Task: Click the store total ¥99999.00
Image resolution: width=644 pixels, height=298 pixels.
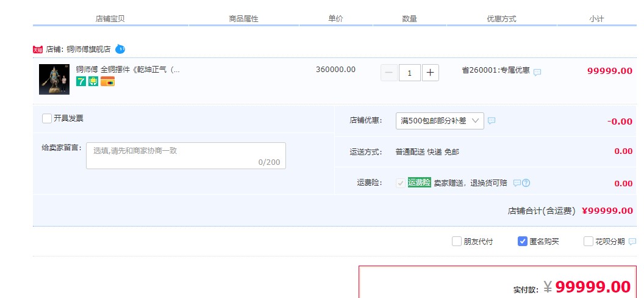Action: [x=607, y=211]
